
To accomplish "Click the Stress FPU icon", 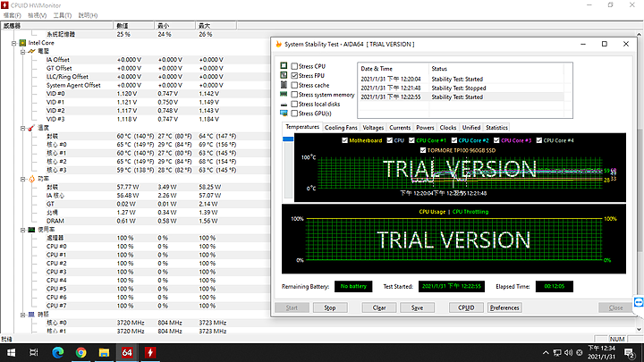I will point(284,75).
